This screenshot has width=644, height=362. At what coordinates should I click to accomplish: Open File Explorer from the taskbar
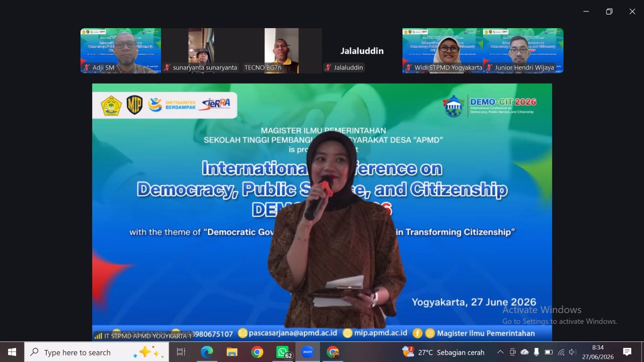point(232,352)
